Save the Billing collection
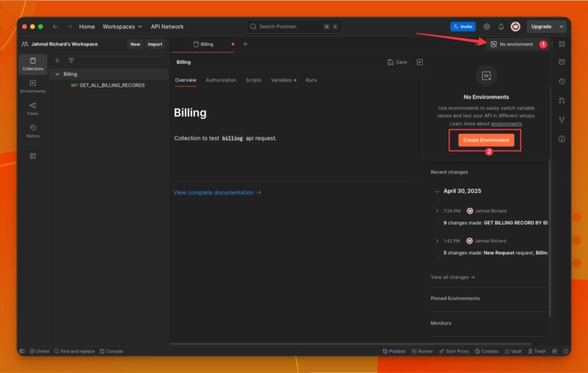Image resolution: width=588 pixels, height=373 pixels. coord(397,62)
